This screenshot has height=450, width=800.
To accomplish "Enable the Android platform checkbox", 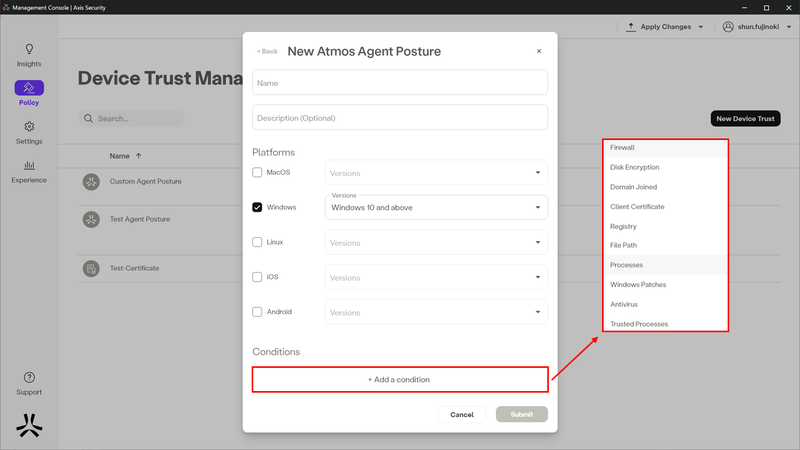I will pos(257,311).
